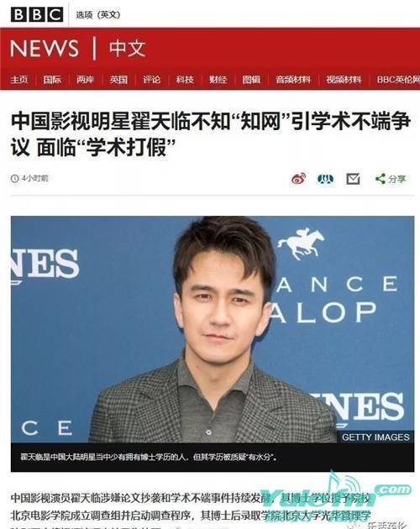This screenshot has height=529, width=420.
Task: Open the 科技 tab
Action: 184,80
